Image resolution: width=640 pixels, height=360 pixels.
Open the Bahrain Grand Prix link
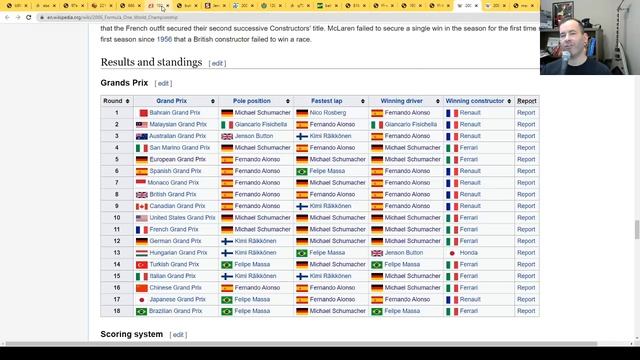pyautogui.click(x=175, y=113)
